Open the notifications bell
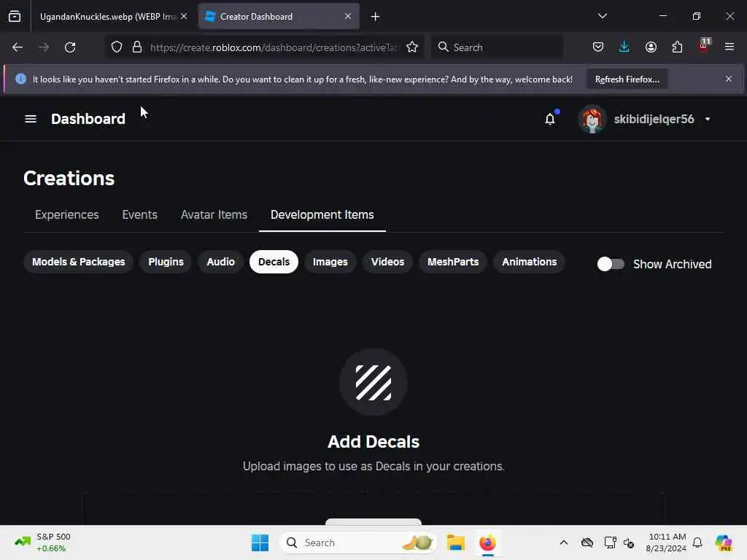Screen dimensions: 747x560 point(550,119)
